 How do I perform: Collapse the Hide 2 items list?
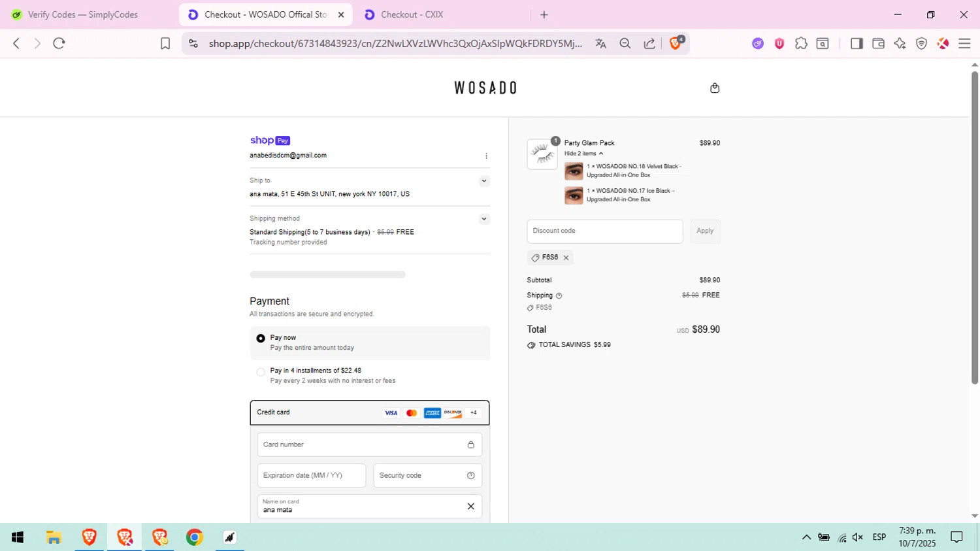click(583, 154)
